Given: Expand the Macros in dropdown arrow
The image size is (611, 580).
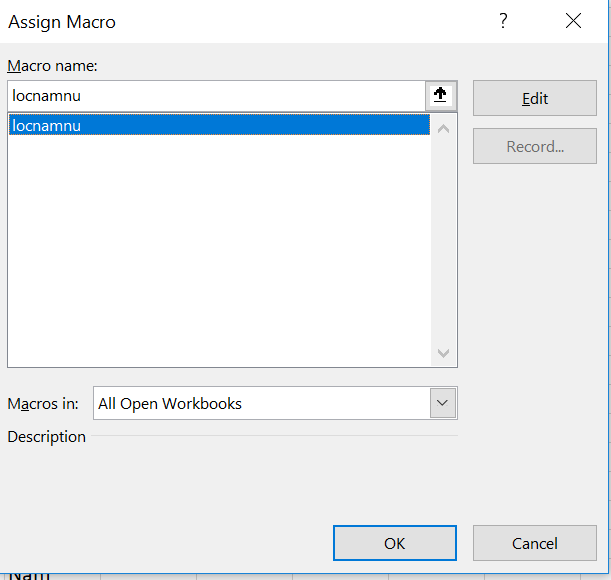Looking at the screenshot, I should point(443,403).
